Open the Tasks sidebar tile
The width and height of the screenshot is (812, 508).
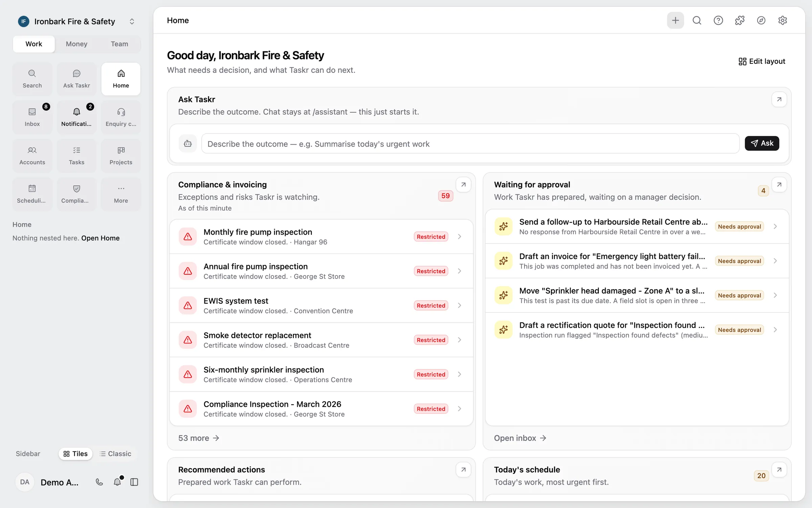click(76, 156)
